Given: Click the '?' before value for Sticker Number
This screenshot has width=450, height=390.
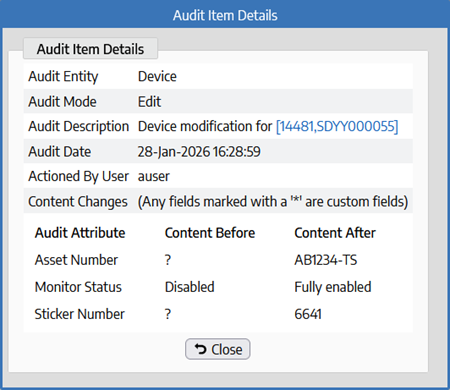Looking at the screenshot, I should tap(168, 314).
